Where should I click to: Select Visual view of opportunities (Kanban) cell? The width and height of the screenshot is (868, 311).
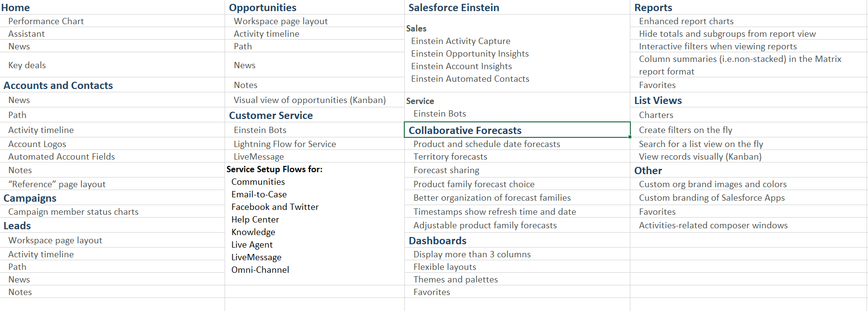[314, 100]
